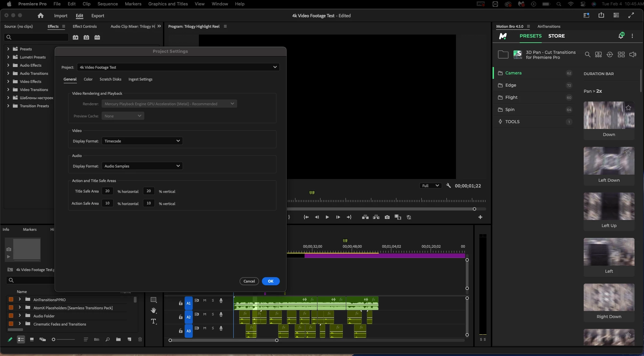Select the Type tool
The width and height of the screenshot is (644, 356).
[x=154, y=321]
